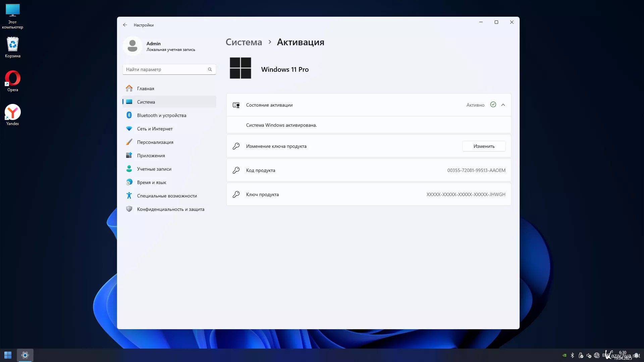Open the Home (Главная) section
The image size is (644, 362).
pyautogui.click(x=145, y=88)
